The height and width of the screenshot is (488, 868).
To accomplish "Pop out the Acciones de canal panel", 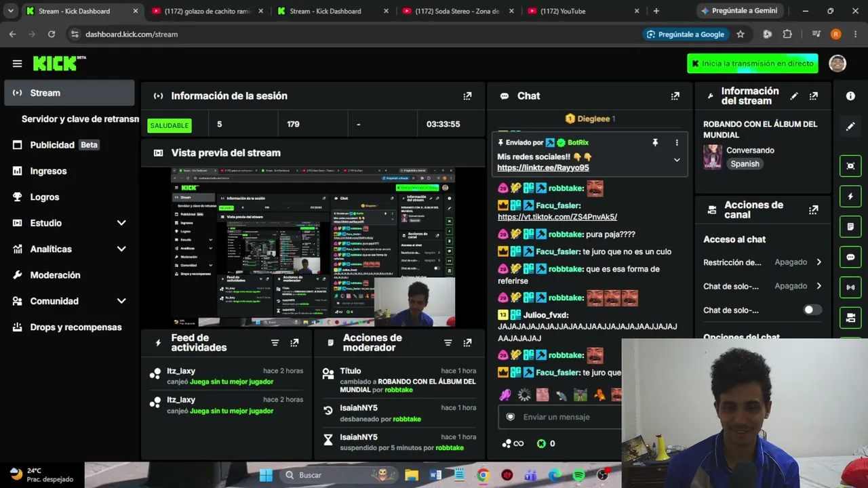I will (x=814, y=210).
